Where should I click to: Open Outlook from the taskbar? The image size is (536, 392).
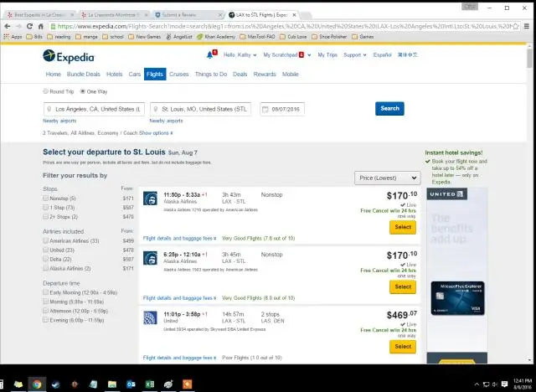131,384
